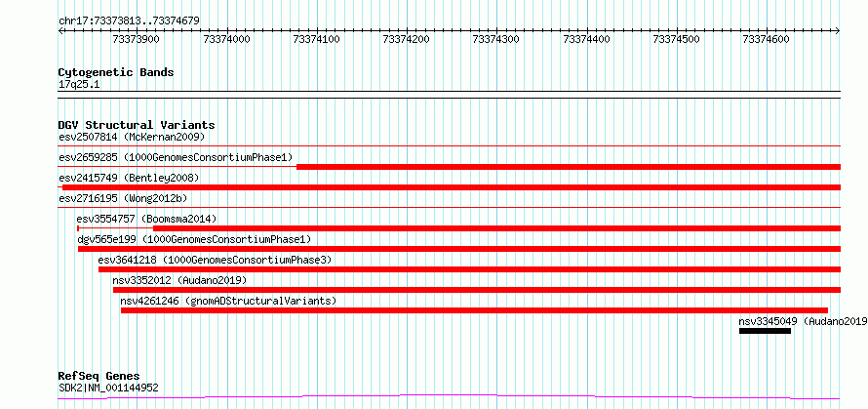Open the DGV Structural Variants track heading
The height and width of the screenshot is (409, 868).
coord(137,125)
